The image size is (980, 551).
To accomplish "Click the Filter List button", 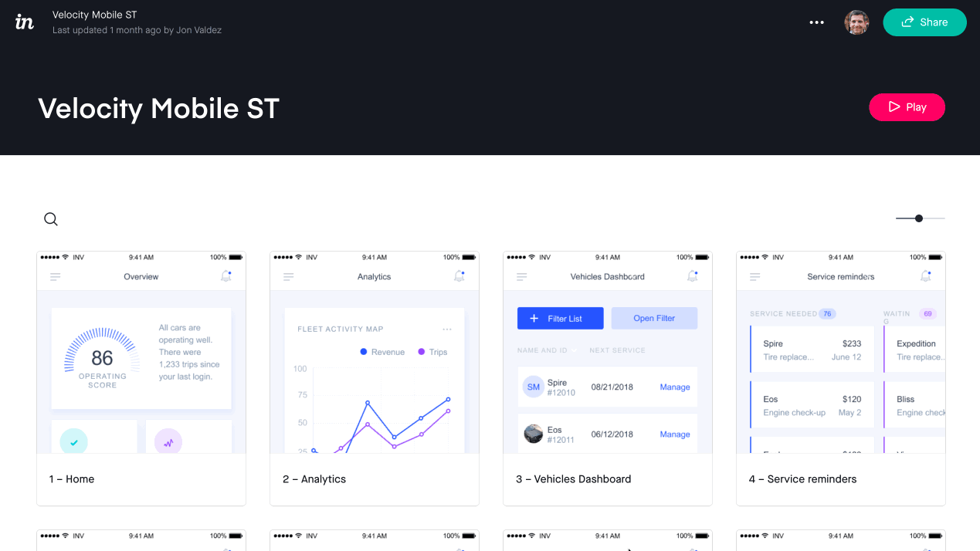I will pyautogui.click(x=561, y=319).
